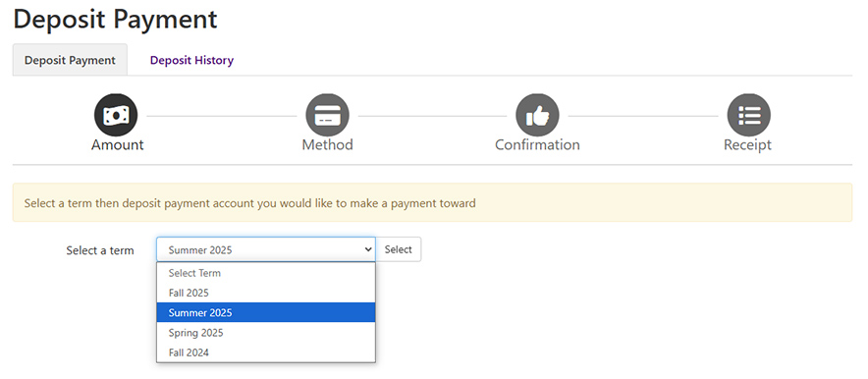Click the Method step label
This screenshot has height=379, width=868.
click(x=327, y=145)
